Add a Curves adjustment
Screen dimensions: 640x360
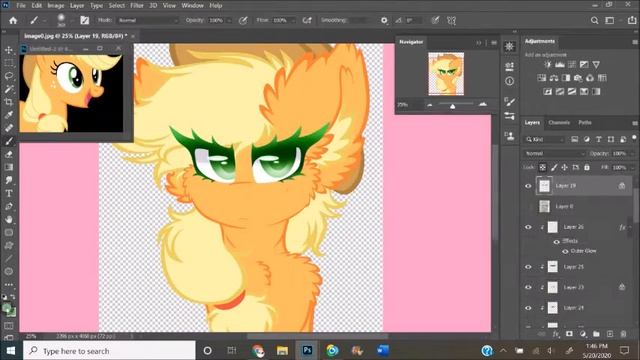tap(572, 64)
